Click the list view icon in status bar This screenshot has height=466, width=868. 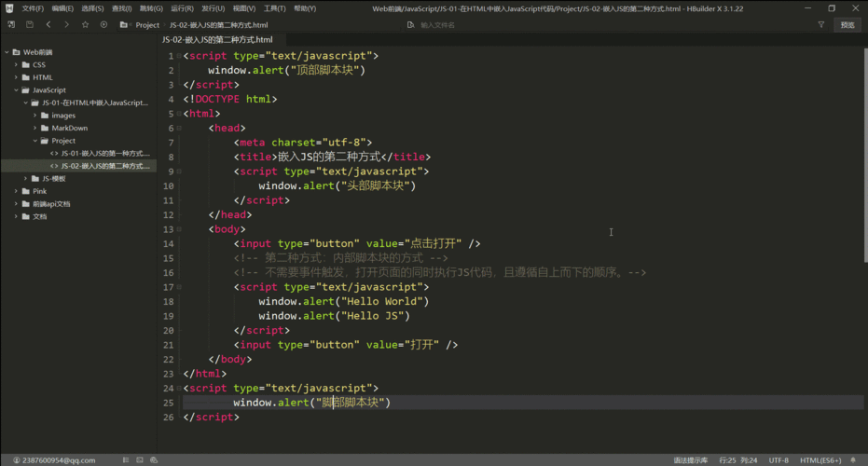click(126, 459)
